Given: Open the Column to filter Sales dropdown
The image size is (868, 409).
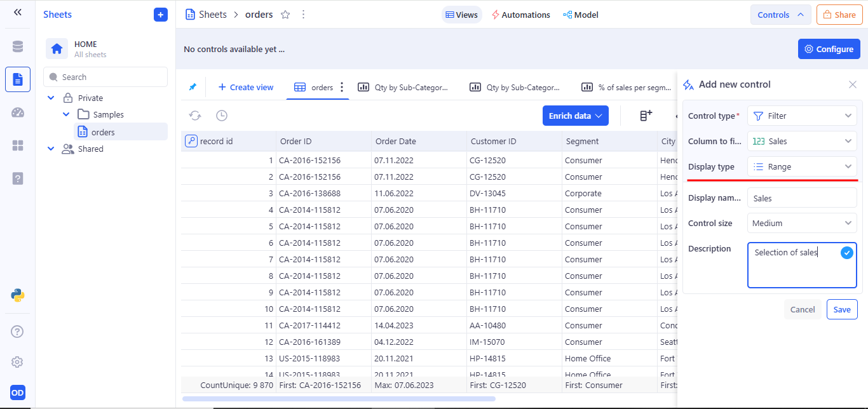Looking at the screenshot, I should coord(802,141).
